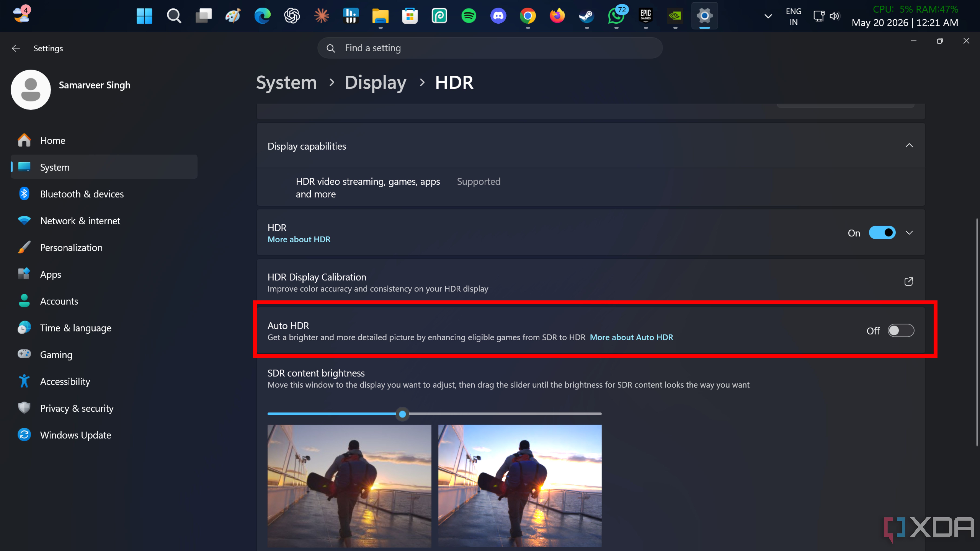
Task: Navigate to System breadcrumb
Action: (x=286, y=82)
